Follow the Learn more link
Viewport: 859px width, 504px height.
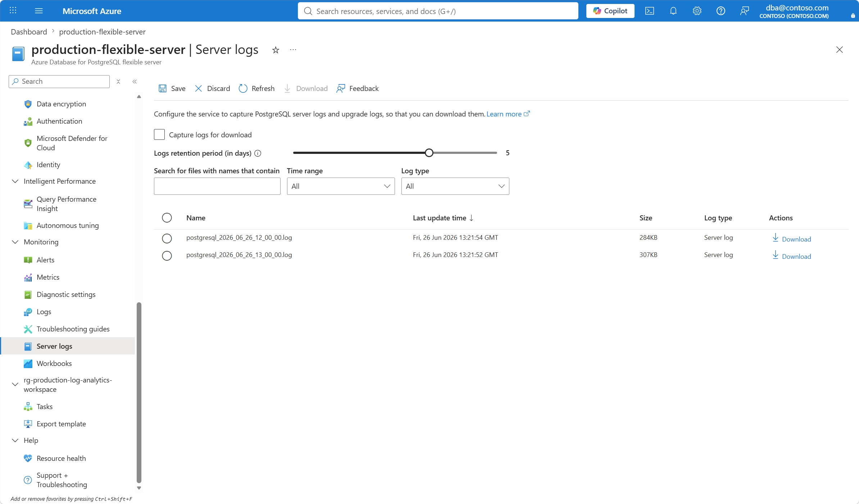[x=508, y=114]
